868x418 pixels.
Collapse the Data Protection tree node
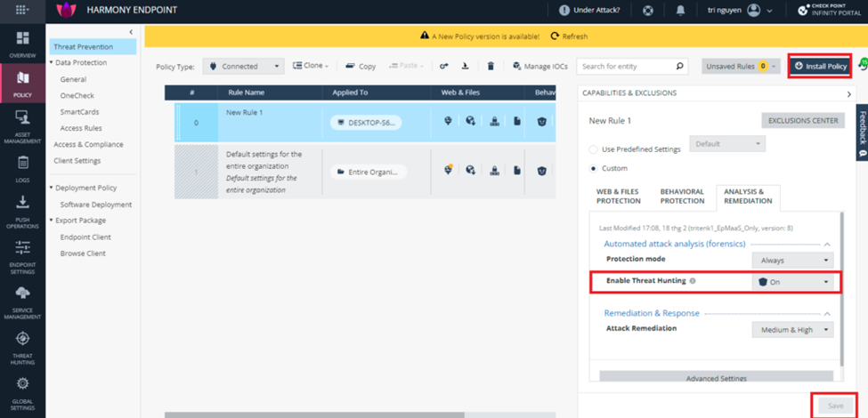52,63
